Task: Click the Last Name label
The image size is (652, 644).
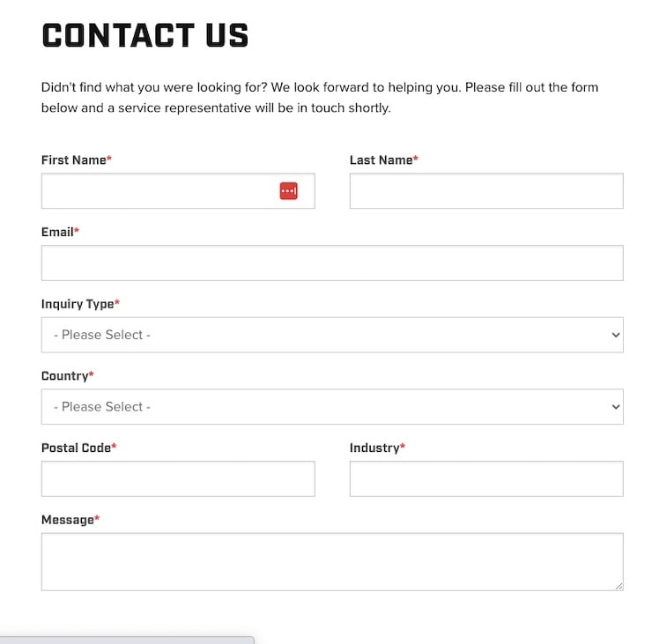Action: coord(382,160)
